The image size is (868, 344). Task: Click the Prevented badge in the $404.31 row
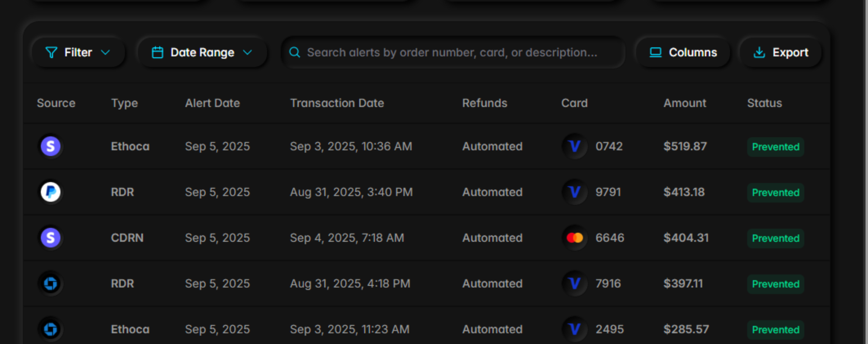coord(776,238)
